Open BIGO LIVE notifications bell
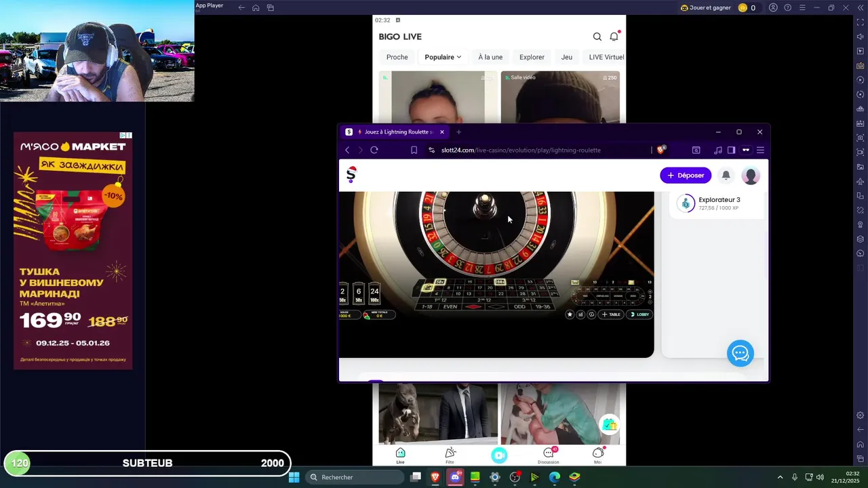 (x=614, y=37)
